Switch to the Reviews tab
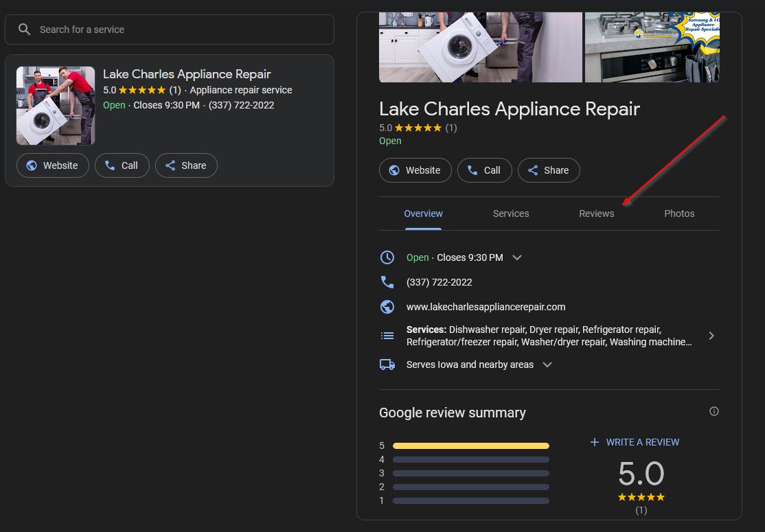The image size is (765, 532). [596, 213]
